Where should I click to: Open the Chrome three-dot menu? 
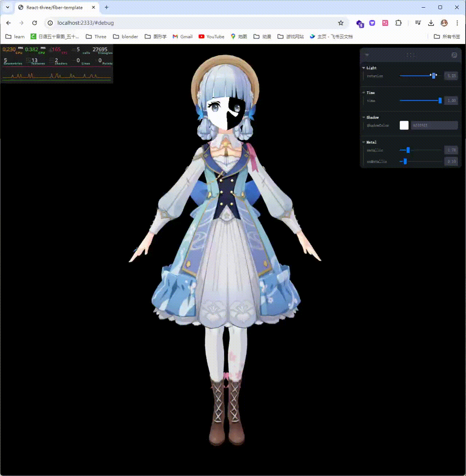tap(458, 23)
